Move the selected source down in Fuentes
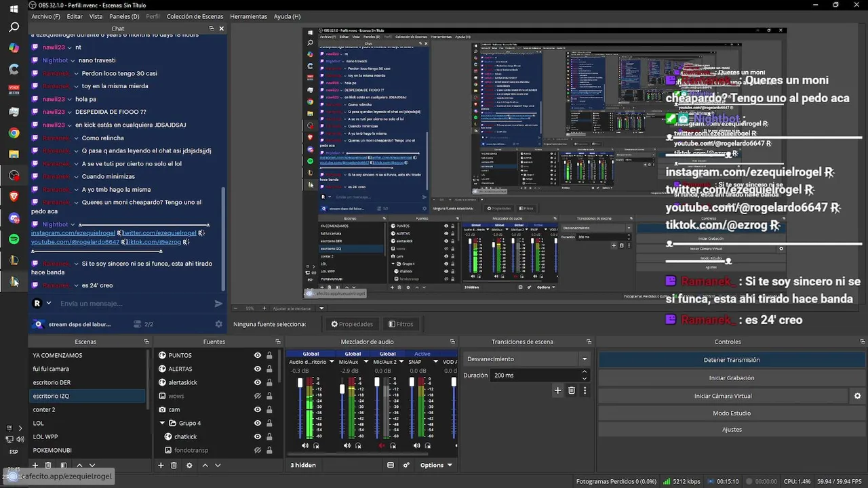Screen dimensions: 868x488 [x=218, y=466]
